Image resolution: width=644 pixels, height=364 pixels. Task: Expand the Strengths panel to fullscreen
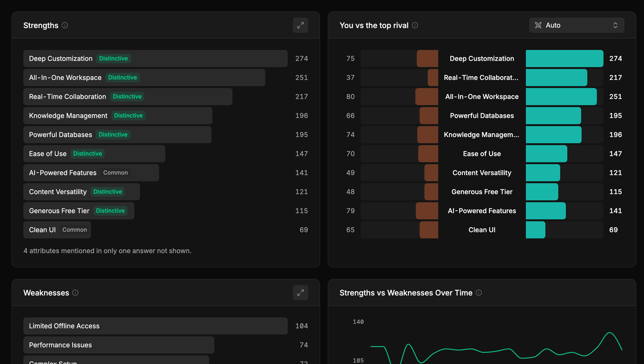pos(300,25)
